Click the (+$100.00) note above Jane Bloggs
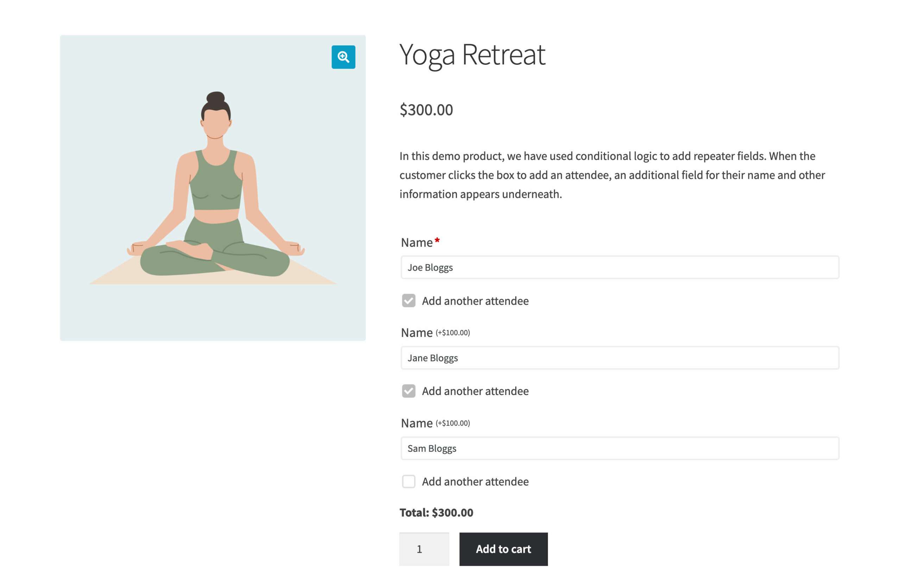 453,332
